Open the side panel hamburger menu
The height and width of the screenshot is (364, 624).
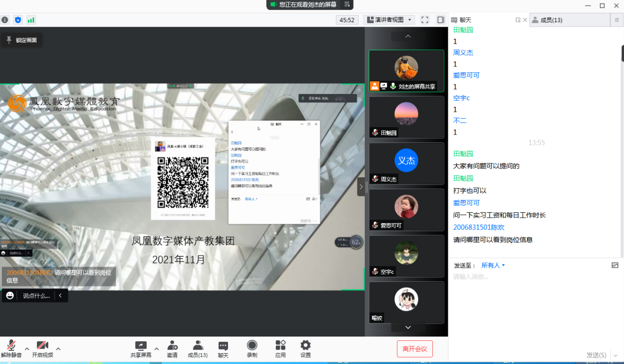coord(617,20)
